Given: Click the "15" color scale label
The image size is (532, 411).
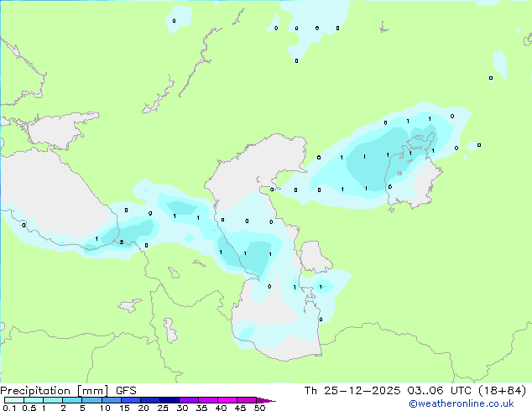Looking at the screenshot, I should coord(124,408).
